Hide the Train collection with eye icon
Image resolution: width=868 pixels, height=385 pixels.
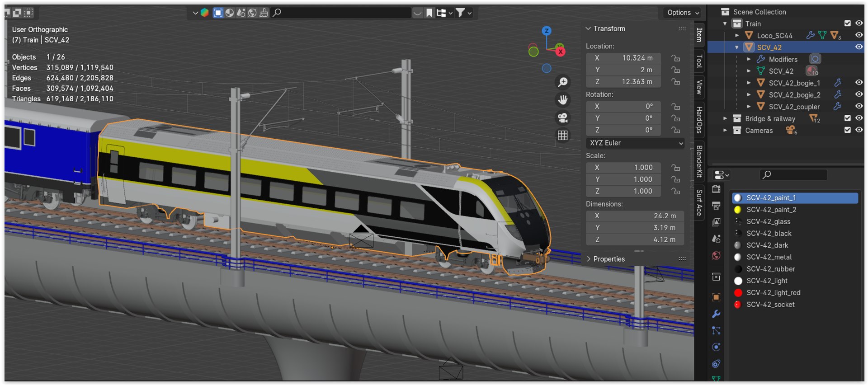coord(859,23)
